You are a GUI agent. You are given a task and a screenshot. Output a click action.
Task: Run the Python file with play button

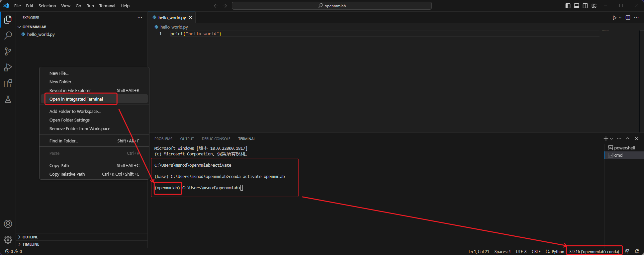click(614, 18)
